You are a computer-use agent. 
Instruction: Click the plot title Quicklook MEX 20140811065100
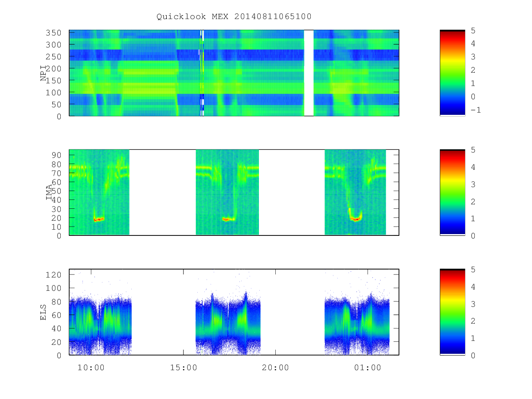tap(234, 17)
